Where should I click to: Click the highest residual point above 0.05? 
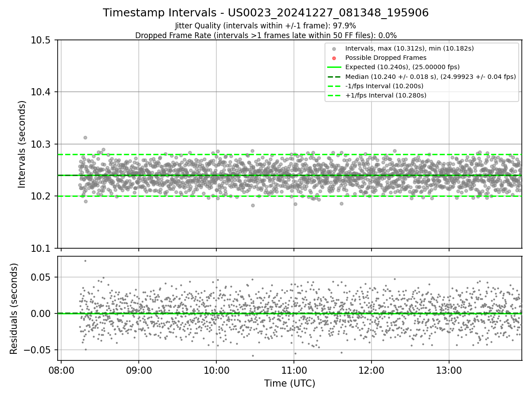(x=85, y=261)
